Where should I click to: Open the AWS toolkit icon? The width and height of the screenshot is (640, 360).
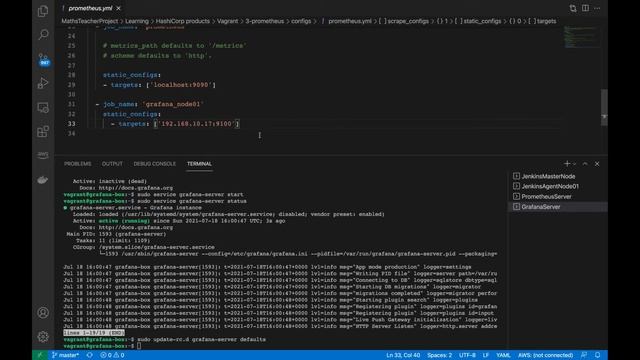[x=43, y=155]
